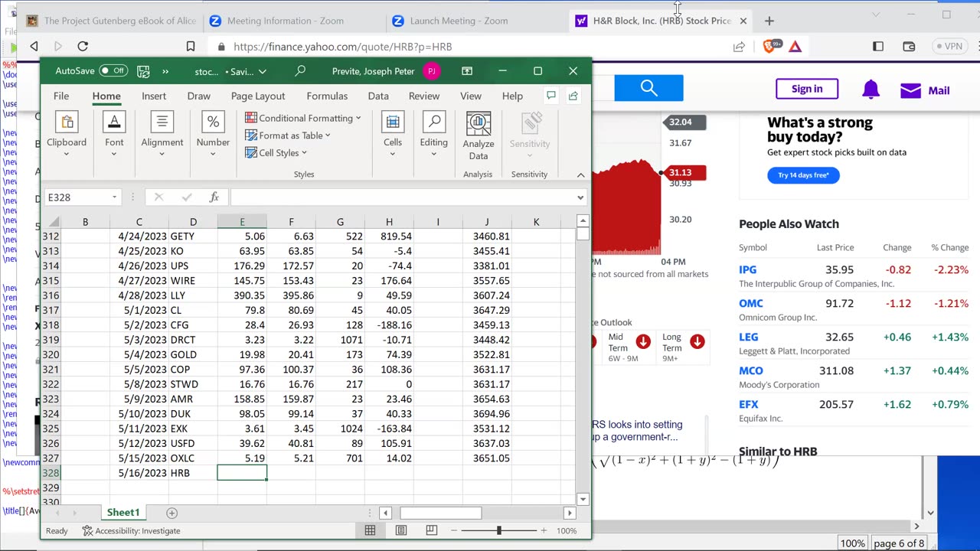Click the Excel vertical scrollbar down arrow
The height and width of the screenshot is (551, 980).
tap(583, 499)
